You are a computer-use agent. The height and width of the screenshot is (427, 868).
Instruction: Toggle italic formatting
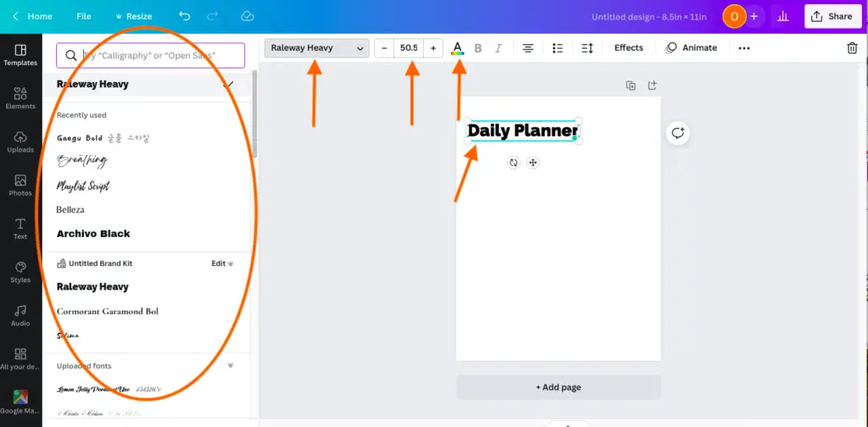[498, 48]
